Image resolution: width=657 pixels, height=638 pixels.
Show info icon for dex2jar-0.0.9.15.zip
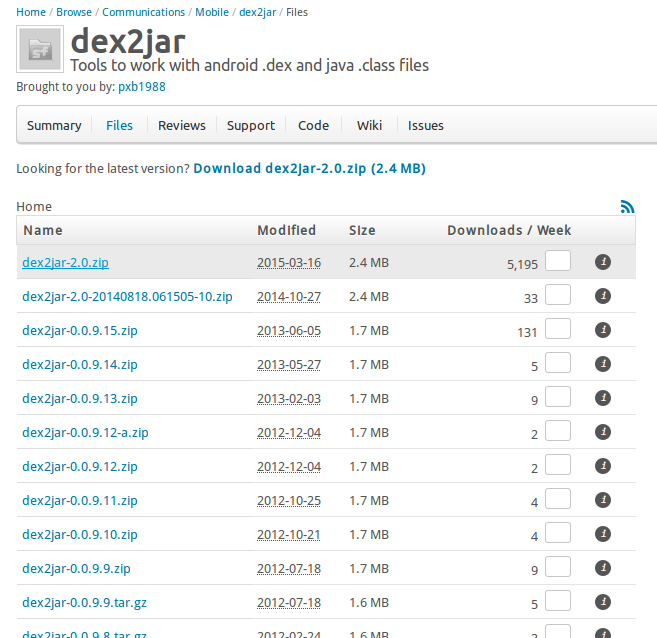tap(603, 330)
